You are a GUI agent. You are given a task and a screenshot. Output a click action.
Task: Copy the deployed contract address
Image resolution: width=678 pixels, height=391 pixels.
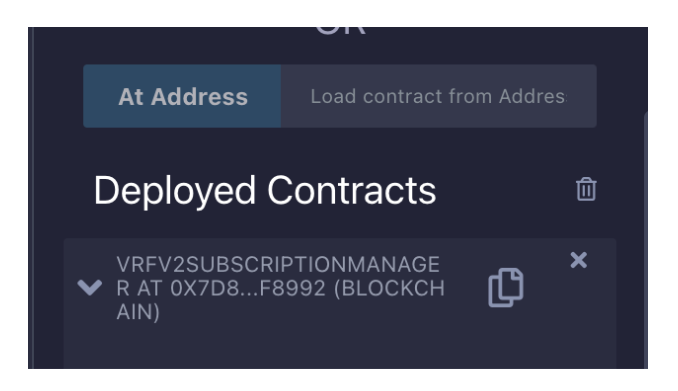tap(505, 288)
